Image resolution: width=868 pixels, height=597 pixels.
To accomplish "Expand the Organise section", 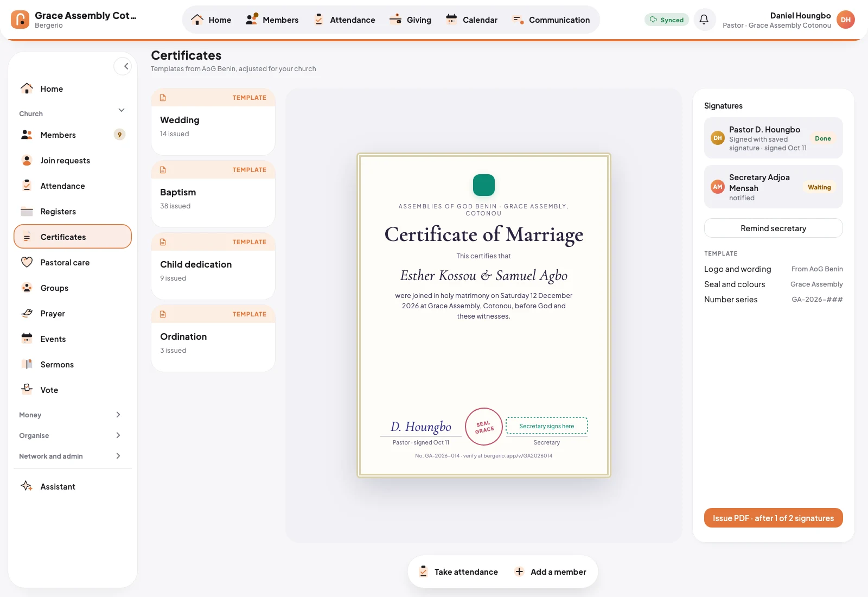I will [118, 435].
